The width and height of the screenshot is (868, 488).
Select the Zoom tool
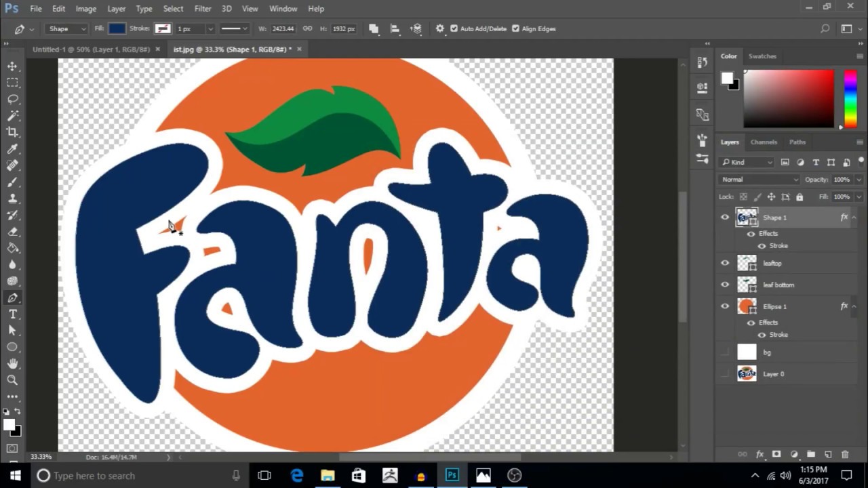tap(12, 380)
